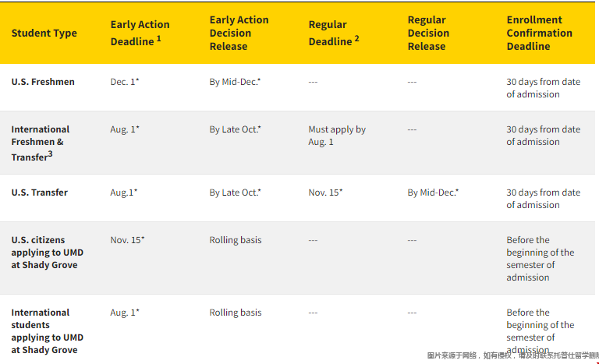Select the Must apply by Aug. 1 cell
The width and height of the screenshot is (599, 364).
(x=337, y=136)
